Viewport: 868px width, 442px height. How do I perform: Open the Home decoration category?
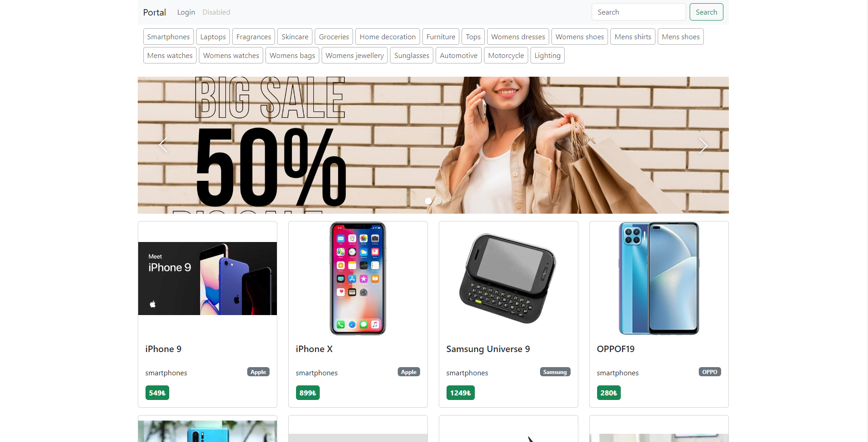click(388, 37)
